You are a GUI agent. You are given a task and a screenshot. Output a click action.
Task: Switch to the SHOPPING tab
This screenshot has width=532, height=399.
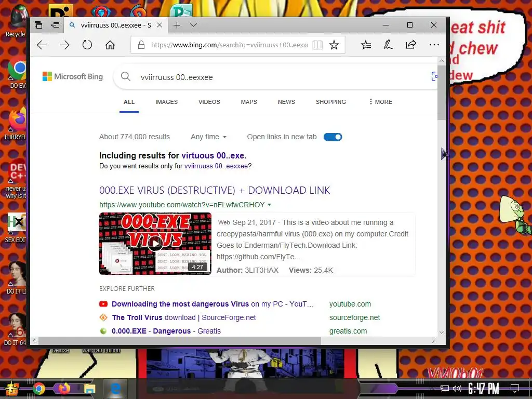tap(331, 102)
